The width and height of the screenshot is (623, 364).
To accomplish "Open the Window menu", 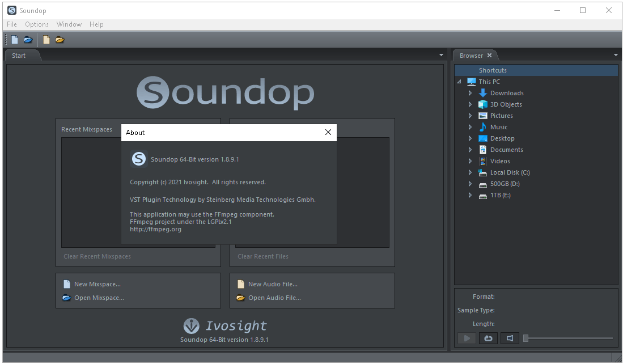I will click(x=69, y=24).
